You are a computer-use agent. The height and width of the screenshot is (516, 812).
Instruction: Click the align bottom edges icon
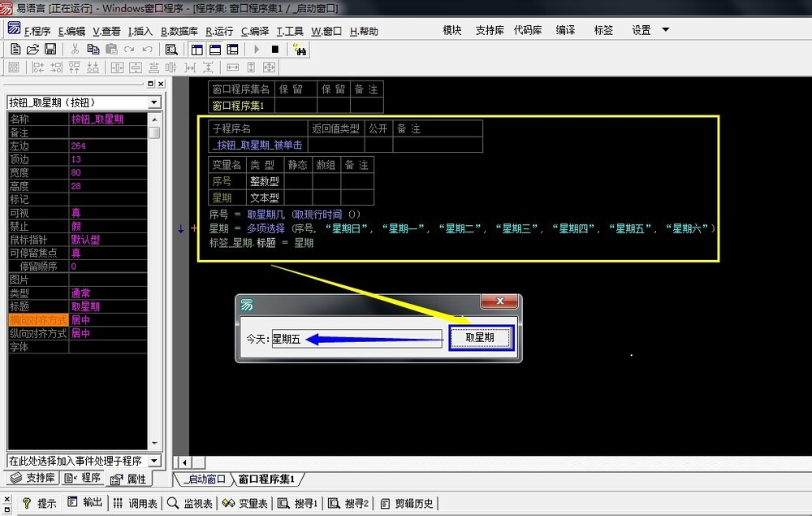pos(93,67)
